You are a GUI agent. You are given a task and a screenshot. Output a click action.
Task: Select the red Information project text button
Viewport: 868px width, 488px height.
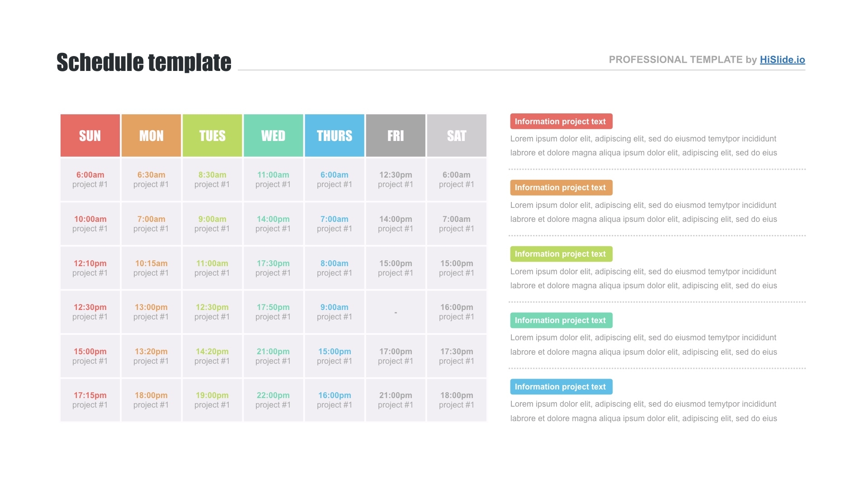pos(560,121)
